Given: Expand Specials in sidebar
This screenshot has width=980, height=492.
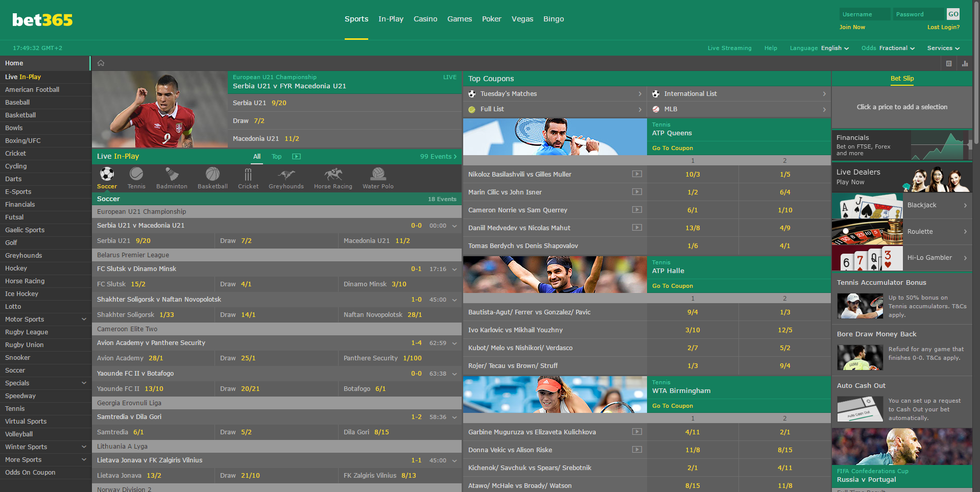Looking at the screenshot, I should point(84,383).
